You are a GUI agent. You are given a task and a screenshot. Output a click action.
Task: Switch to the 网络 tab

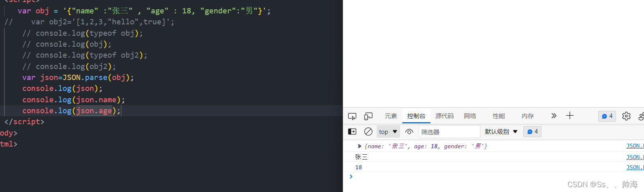(470, 116)
